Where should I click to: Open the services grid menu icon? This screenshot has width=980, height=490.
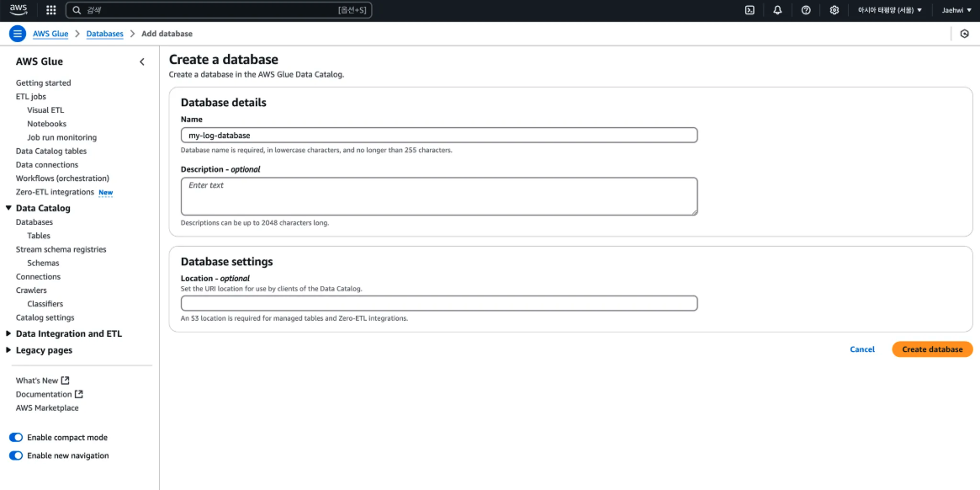[x=51, y=10]
